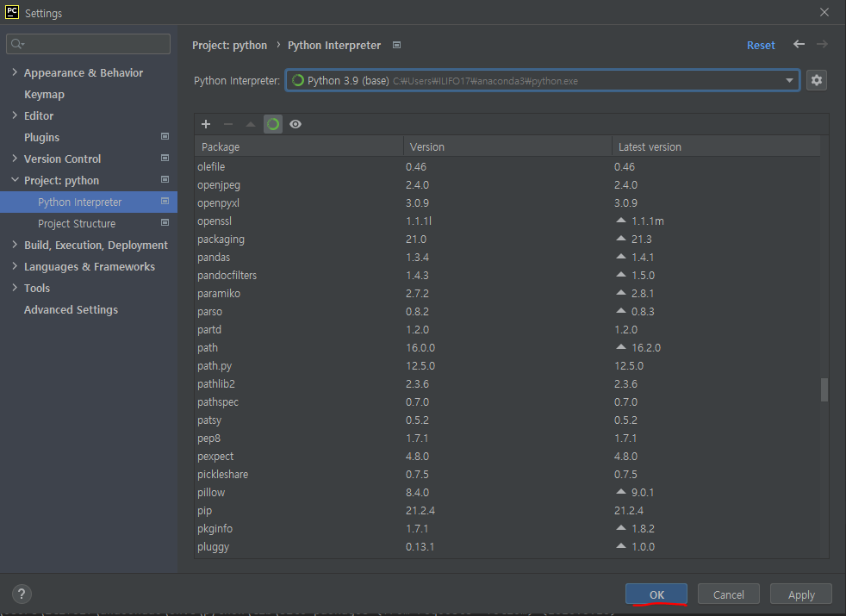The width and height of the screenshot is (846, 616).
Task: Click the upgrade arrow beside pkginfo 1.8.2
Action: tap(621, 527)
